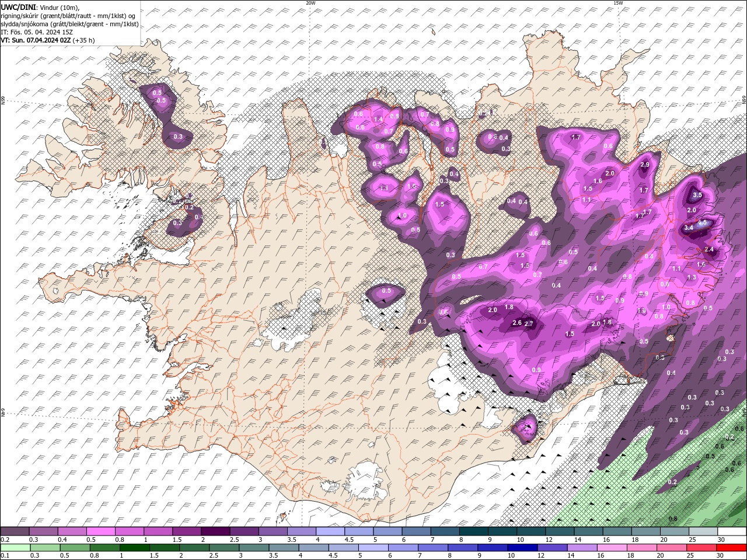This screenshot has height=560, width=747.
Task: Click the '2.4' snowfall value on the map
Action: (x=709, y=249)
